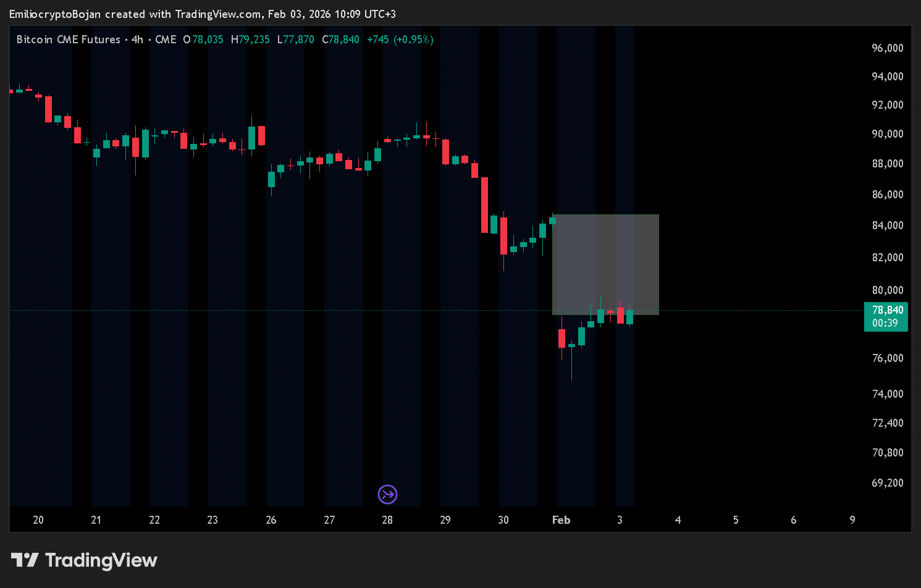This screenshot has height=588, width=921.
Task: Click the 4h timeframe label
Action: [x=137, y=40]
